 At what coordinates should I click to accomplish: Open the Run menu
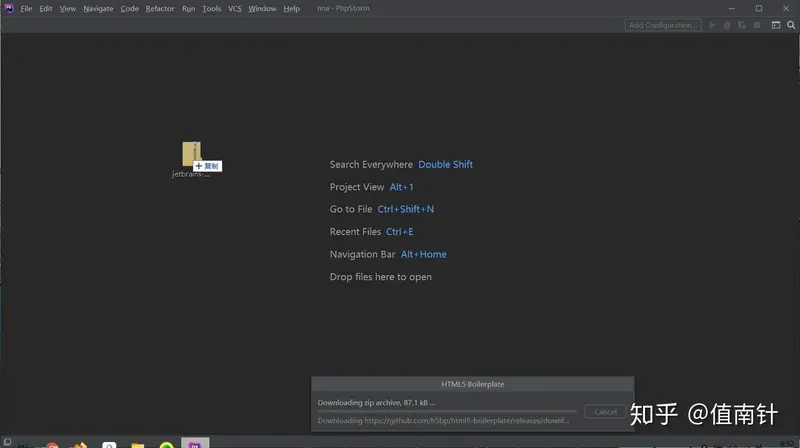point(188,9)
